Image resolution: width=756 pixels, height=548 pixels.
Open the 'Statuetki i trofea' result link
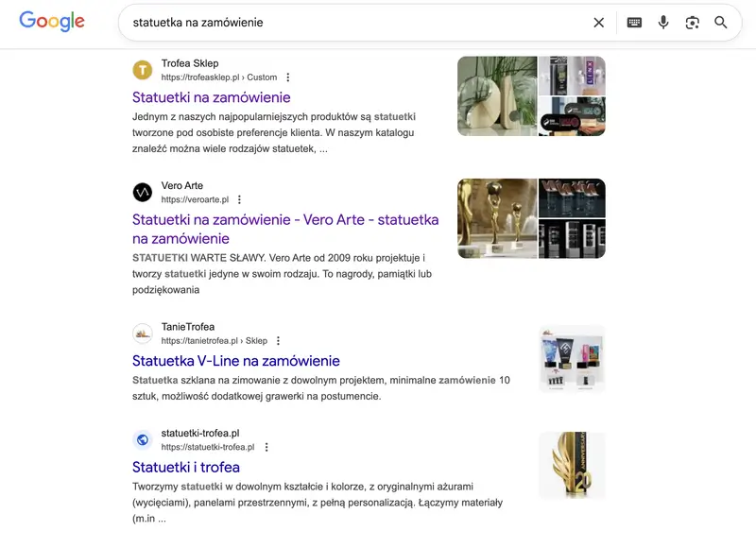click(186, 467)
